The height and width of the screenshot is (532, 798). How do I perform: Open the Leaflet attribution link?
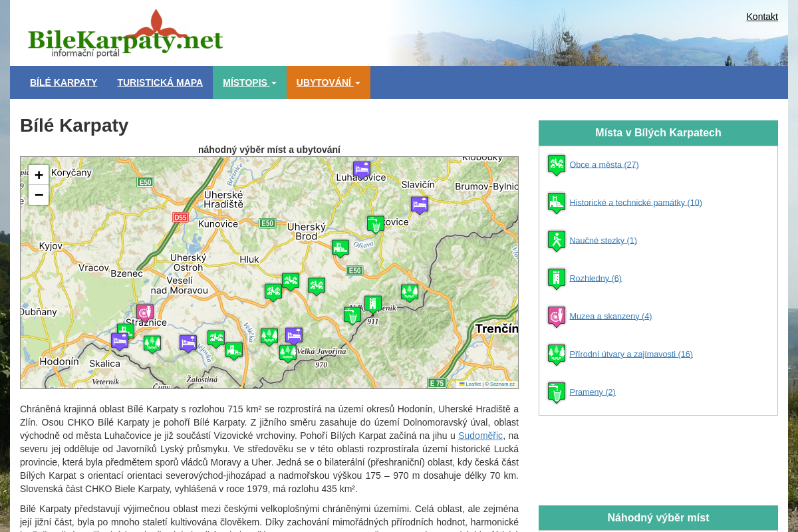click(471, 384)
